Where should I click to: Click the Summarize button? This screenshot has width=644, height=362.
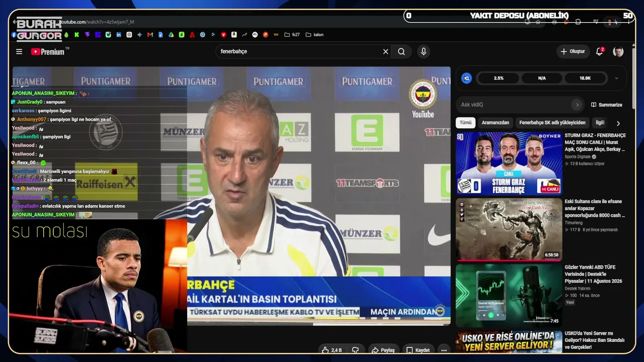pyautogui.click(x=607, y=105)
